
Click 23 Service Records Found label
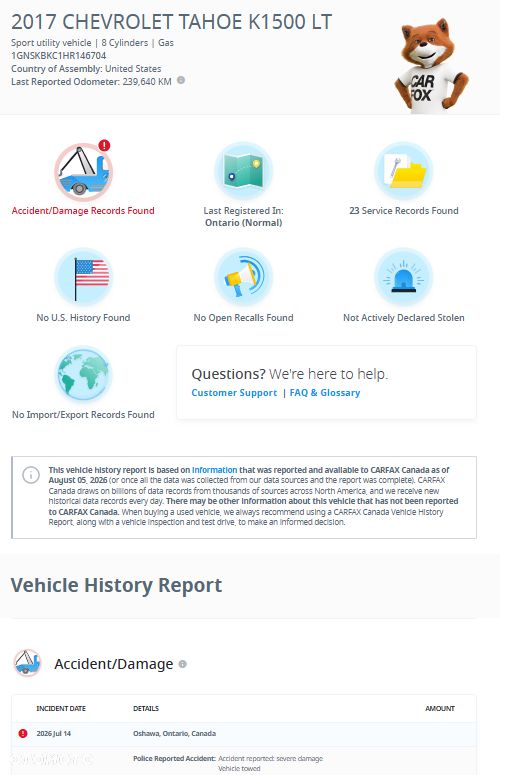404,211
